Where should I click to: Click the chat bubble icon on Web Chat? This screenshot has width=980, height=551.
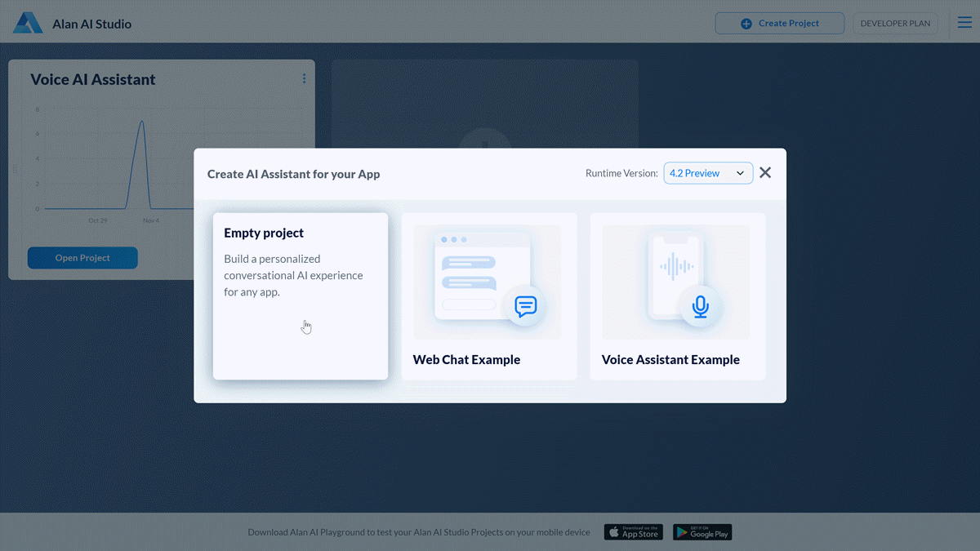pos(525,306)
